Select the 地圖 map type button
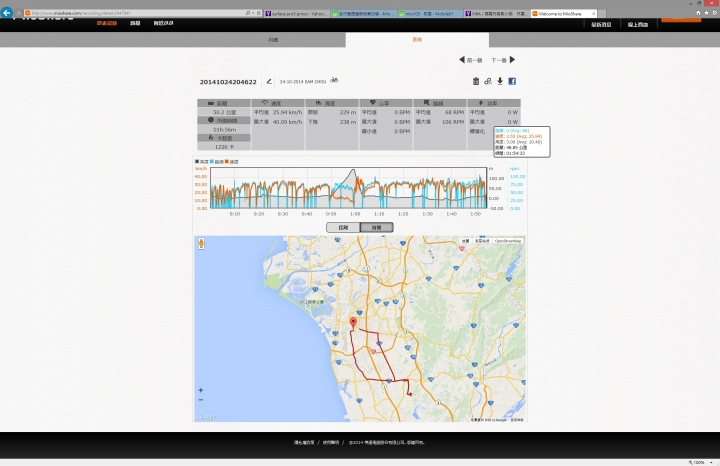The height and width of the screenshot is (466, 720). point(465,241)
